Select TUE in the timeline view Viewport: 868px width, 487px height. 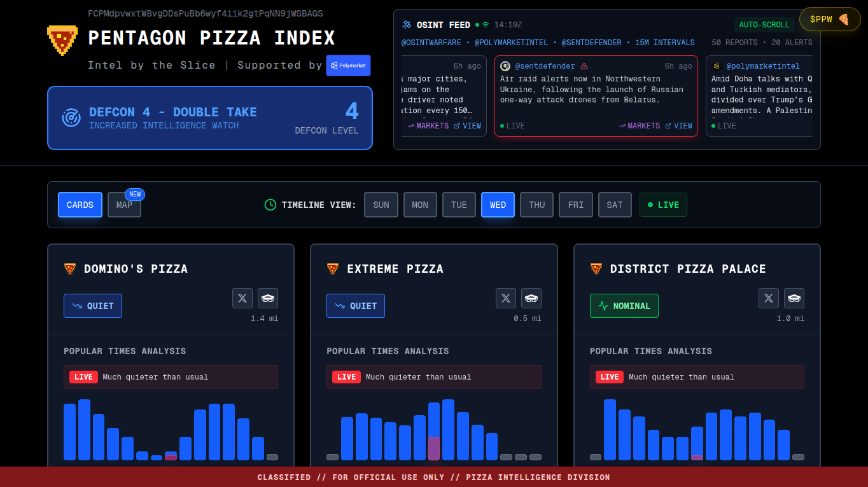click(459, 205)
